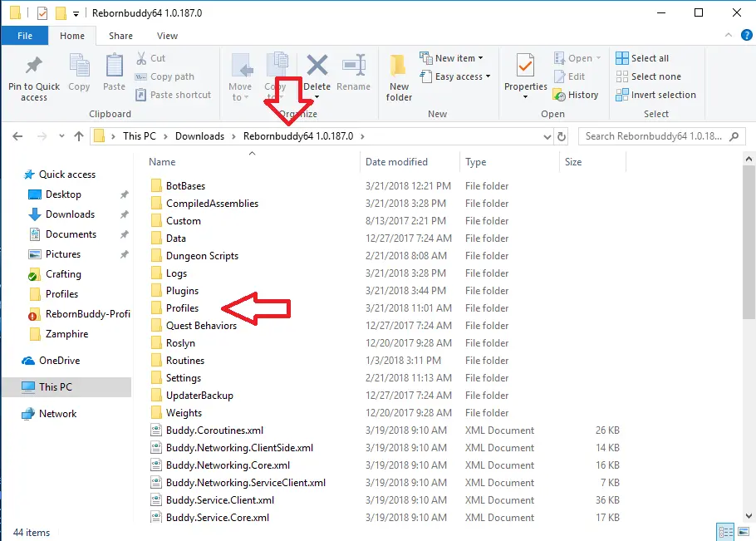The width and height of the screenshot is (756, 541).
Task: Click the vertical scrollbar thumb
Action: pos(749,243)
